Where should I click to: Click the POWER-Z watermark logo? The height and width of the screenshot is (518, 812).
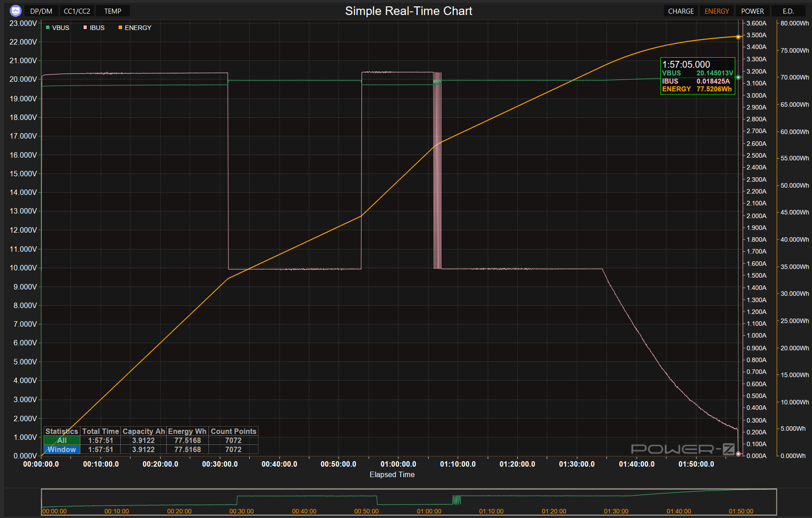[683, 449]
